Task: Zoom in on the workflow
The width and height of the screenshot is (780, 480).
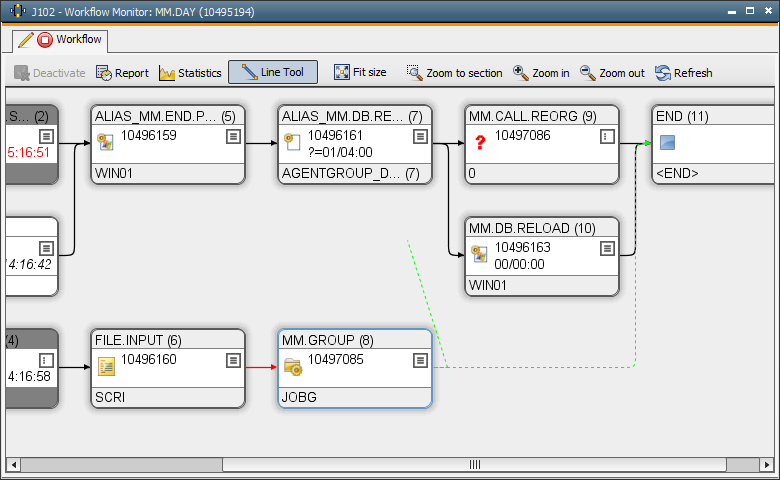Action: pos(542,73)
